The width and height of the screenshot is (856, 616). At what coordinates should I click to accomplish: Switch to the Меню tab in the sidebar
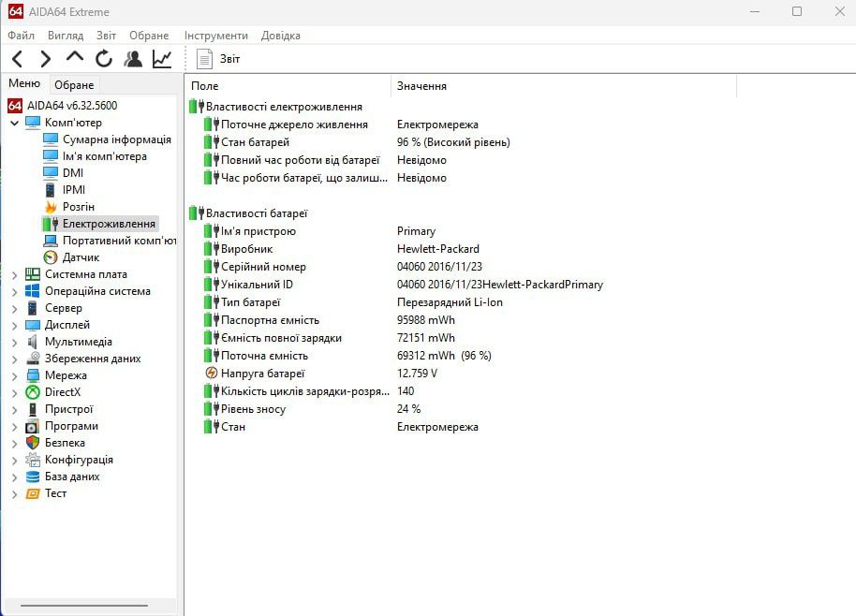tap(24, 83)
